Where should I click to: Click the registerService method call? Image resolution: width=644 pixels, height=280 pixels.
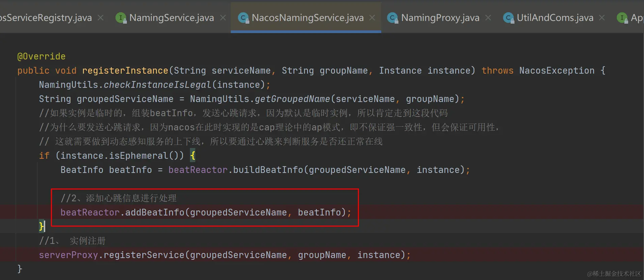[x=144, y=255]
